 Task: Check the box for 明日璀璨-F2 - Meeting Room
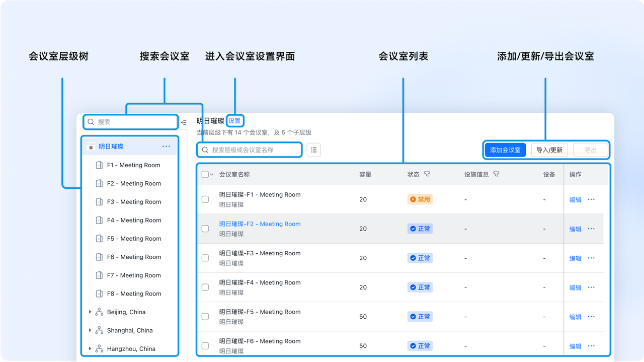(x=205, y=229)
